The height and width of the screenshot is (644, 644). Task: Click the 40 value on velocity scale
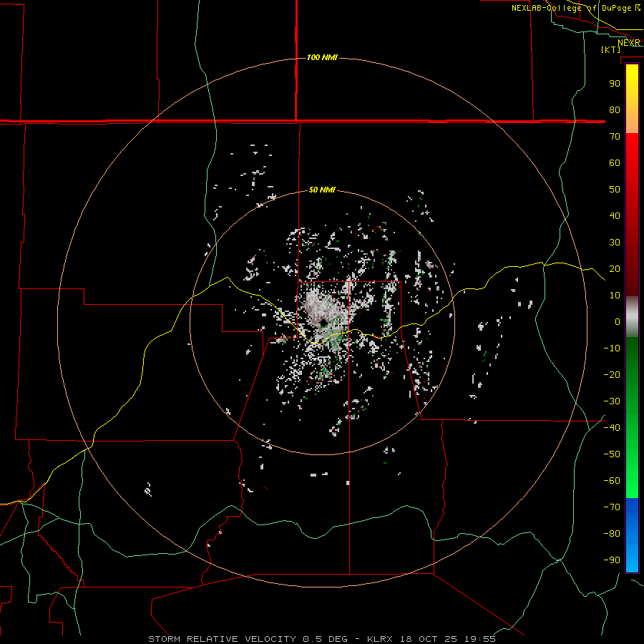[x=615, y=215]
